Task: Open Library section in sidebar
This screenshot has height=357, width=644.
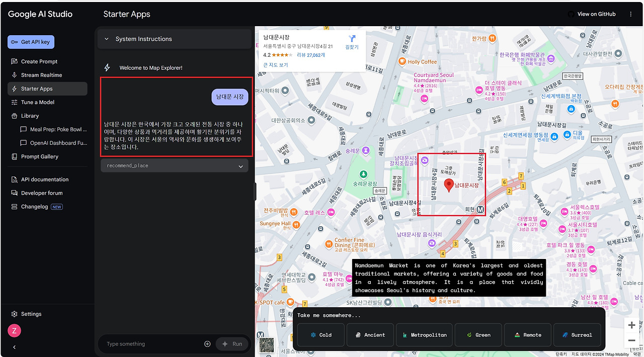Action: [30, 116]
